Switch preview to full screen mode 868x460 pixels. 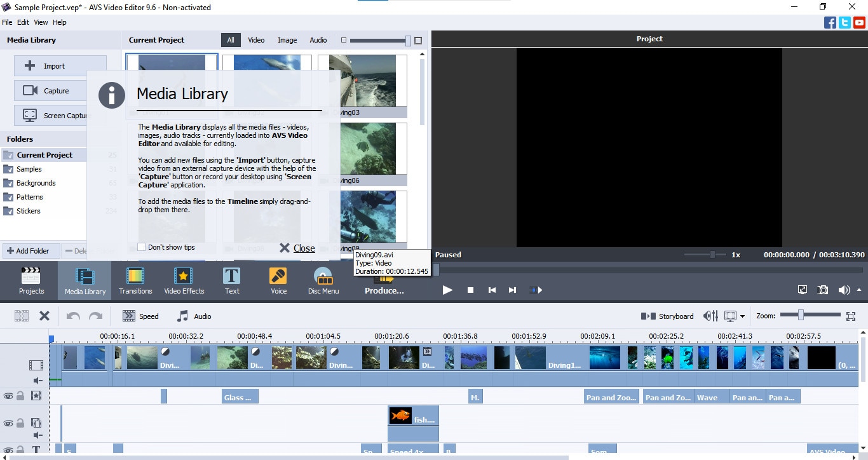[803, 290]
